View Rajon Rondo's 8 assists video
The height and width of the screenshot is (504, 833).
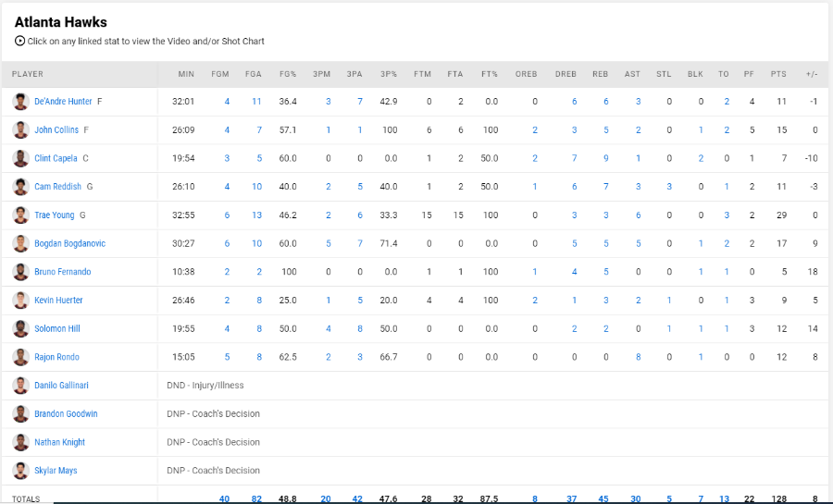tap(638, 357)
